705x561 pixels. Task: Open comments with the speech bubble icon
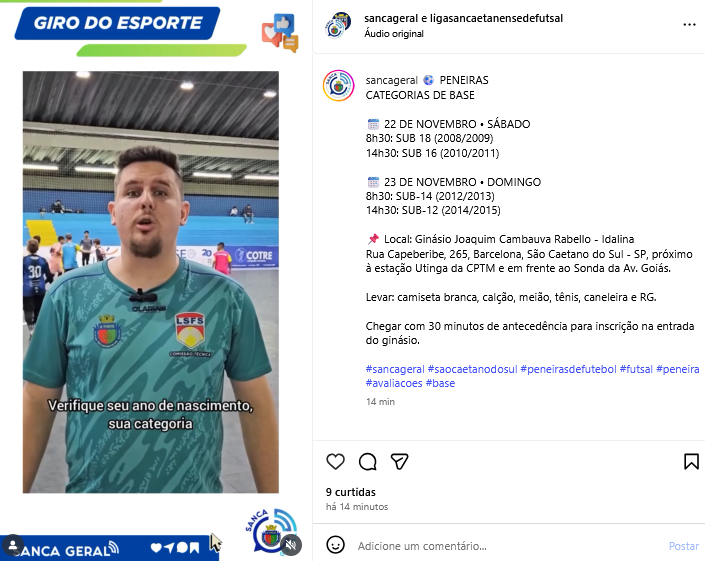367,462
